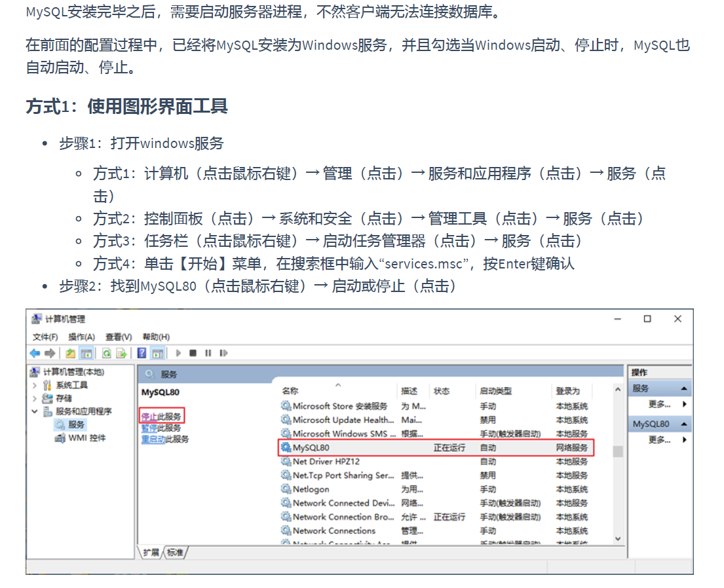Click services list scrollbar up arrow
Screen dimensions: 724x588
(x=618, y=390)
